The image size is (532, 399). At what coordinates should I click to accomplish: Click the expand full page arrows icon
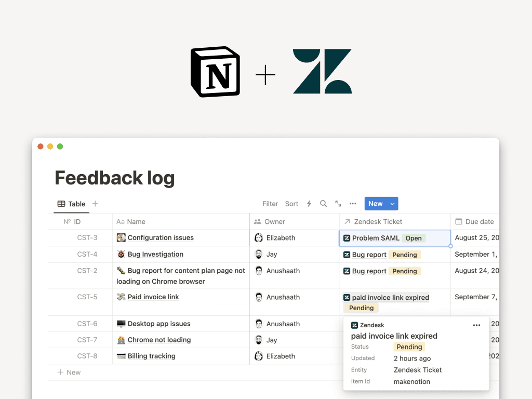click(338, 204)
